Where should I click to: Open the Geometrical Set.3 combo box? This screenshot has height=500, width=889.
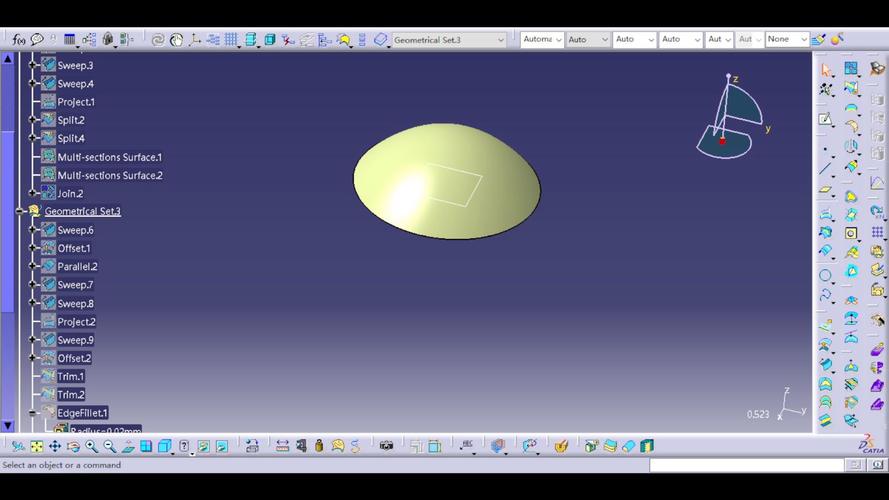(x=448, y=40)
